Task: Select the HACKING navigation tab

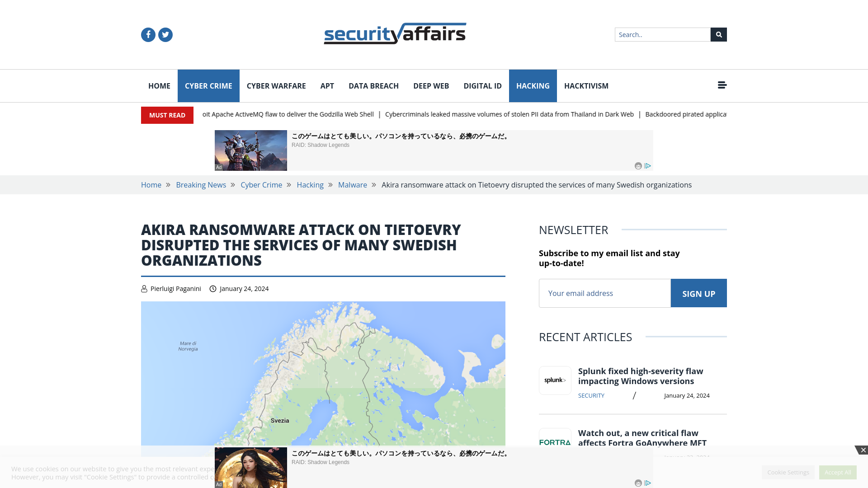Action: (x=533, y=86)
